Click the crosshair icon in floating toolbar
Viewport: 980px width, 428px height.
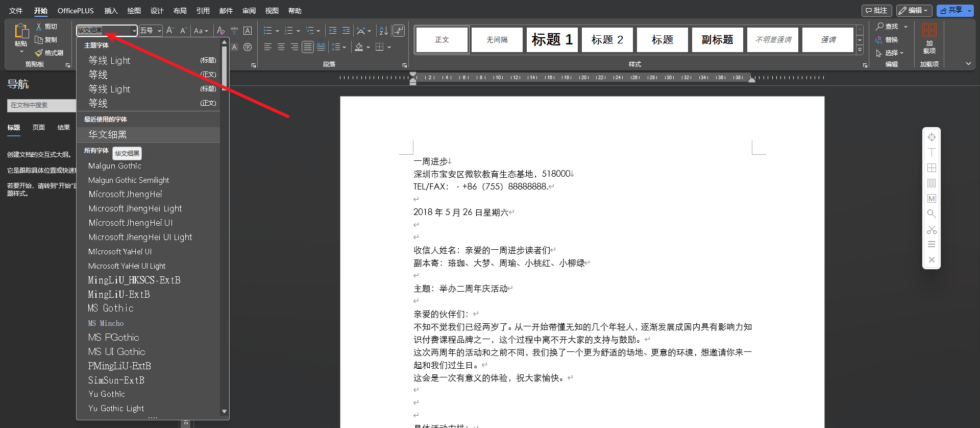click(x=932, y=137)
